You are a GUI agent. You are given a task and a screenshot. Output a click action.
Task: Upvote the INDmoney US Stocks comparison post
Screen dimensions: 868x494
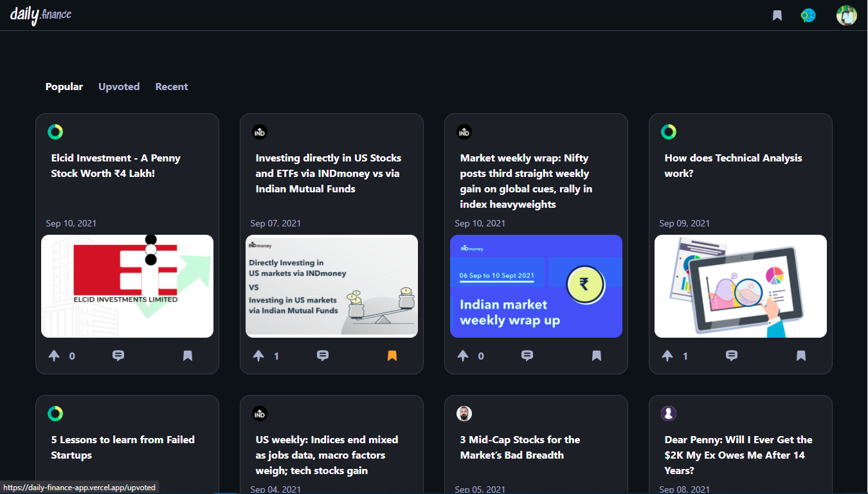(258, 355)
